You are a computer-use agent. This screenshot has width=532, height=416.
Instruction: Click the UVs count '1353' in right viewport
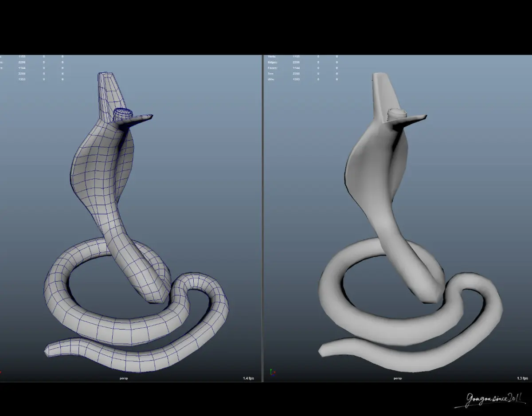pyautogui.click(x=296, y=79)
